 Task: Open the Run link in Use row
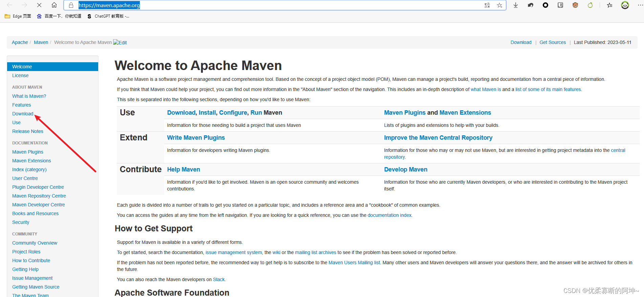point(256,113)
